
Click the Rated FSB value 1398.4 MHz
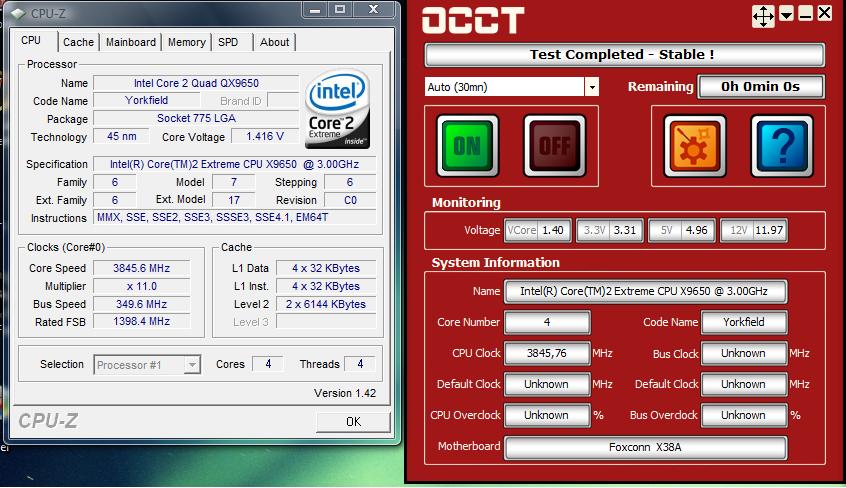[141, 321]
